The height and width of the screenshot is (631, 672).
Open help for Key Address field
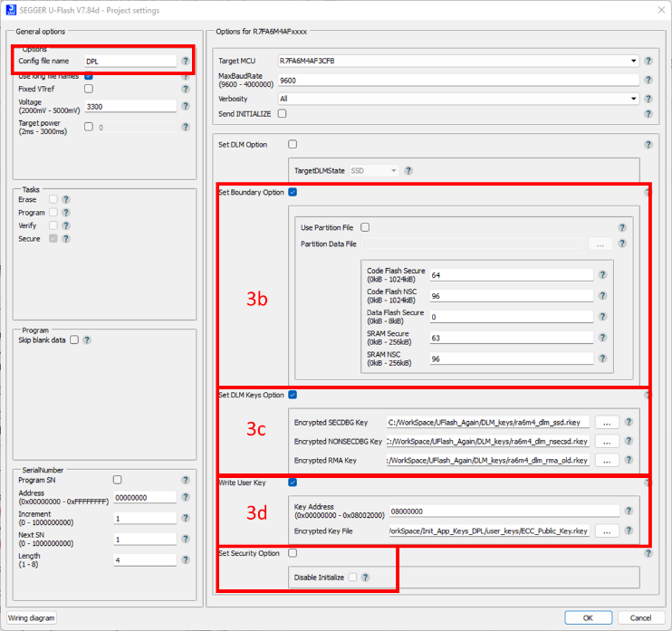629,511
